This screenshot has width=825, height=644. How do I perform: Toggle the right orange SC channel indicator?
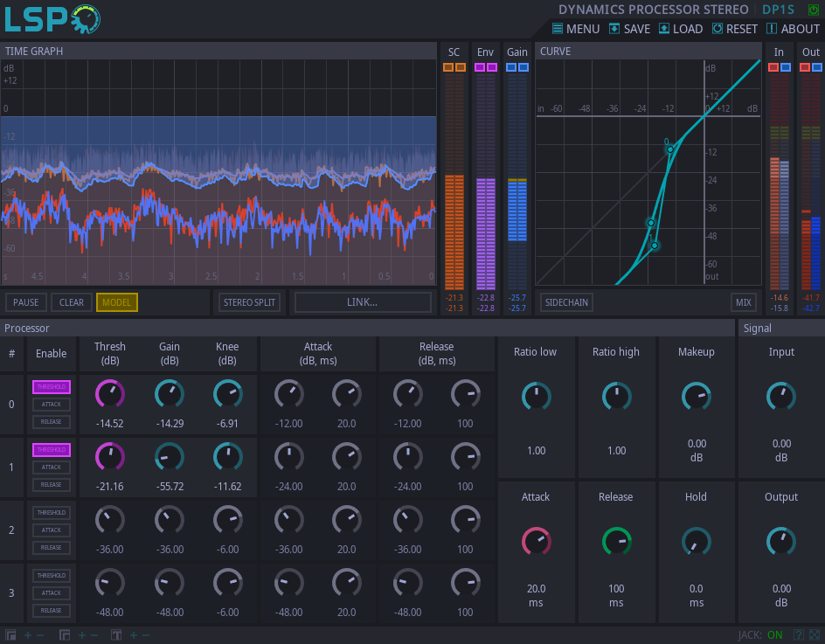(461, 67)
